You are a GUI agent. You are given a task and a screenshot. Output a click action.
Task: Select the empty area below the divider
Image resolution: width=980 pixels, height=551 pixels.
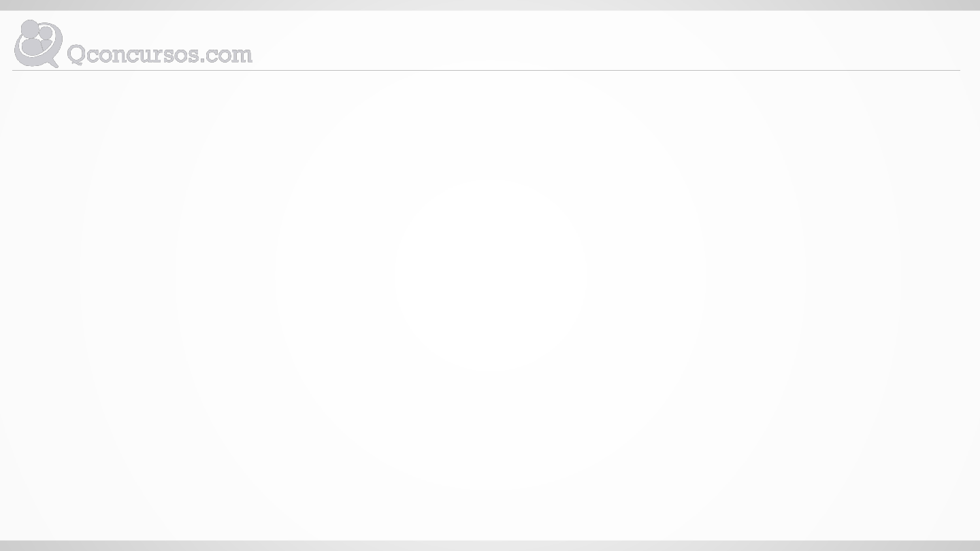[490, 306]
